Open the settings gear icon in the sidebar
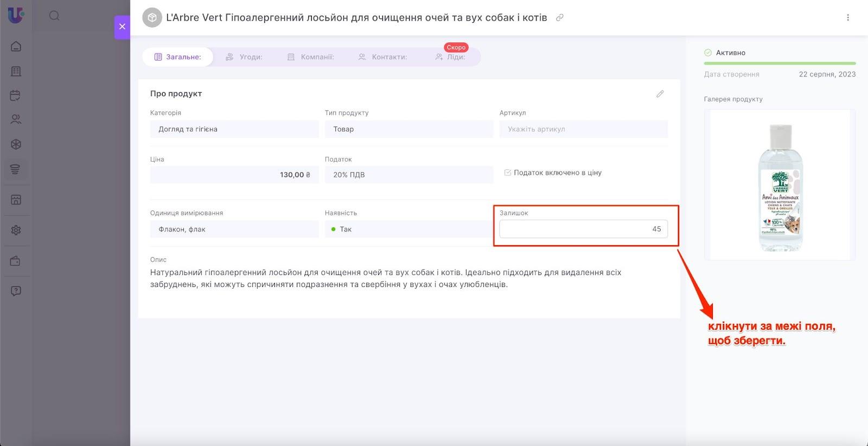Screen dimensions: 868x446 (16, 230)
